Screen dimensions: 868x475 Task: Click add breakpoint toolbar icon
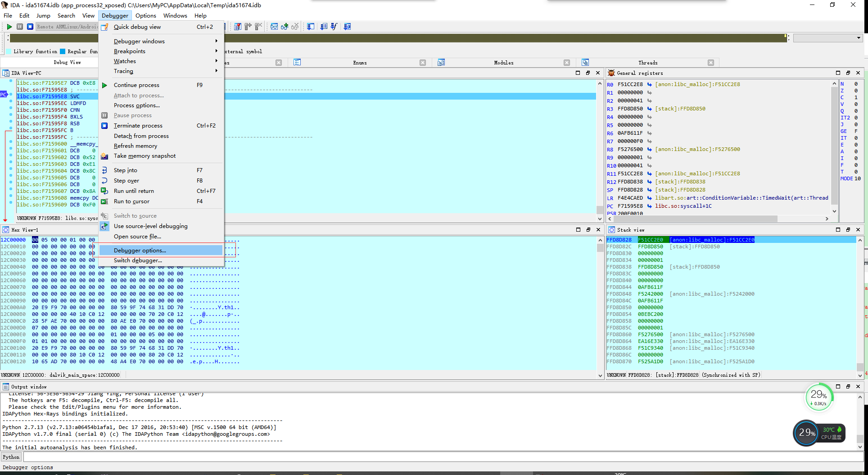pos(248,27)
